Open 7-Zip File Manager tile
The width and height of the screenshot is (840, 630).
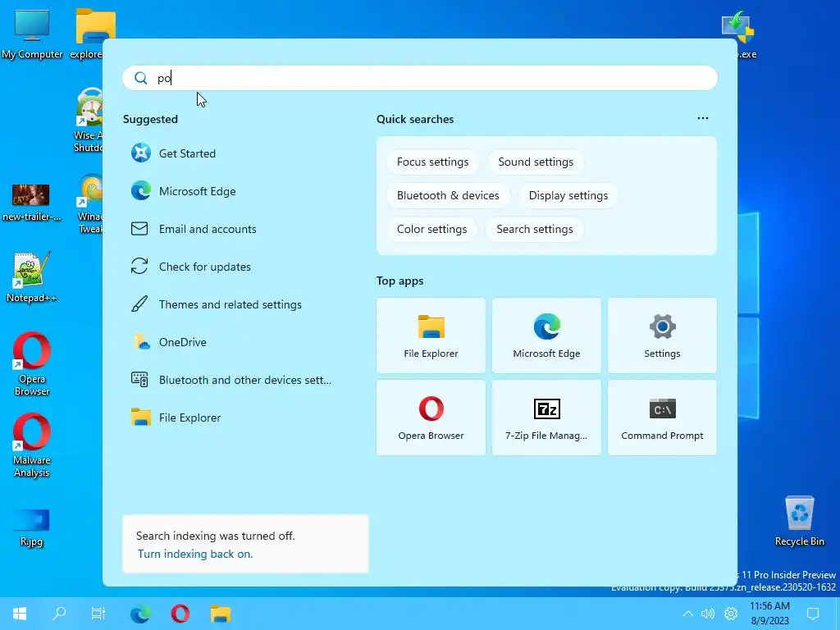point(546,418)
